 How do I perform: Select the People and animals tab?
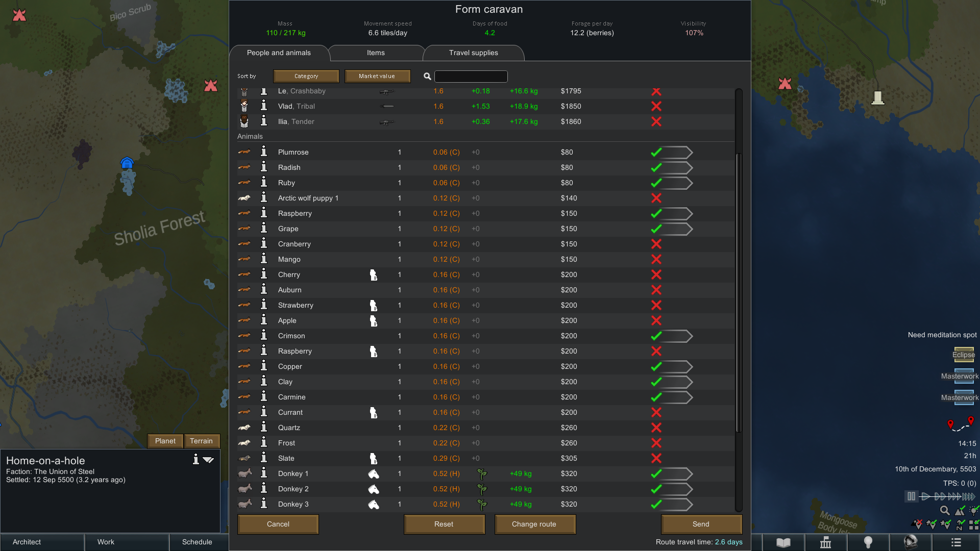279,53
